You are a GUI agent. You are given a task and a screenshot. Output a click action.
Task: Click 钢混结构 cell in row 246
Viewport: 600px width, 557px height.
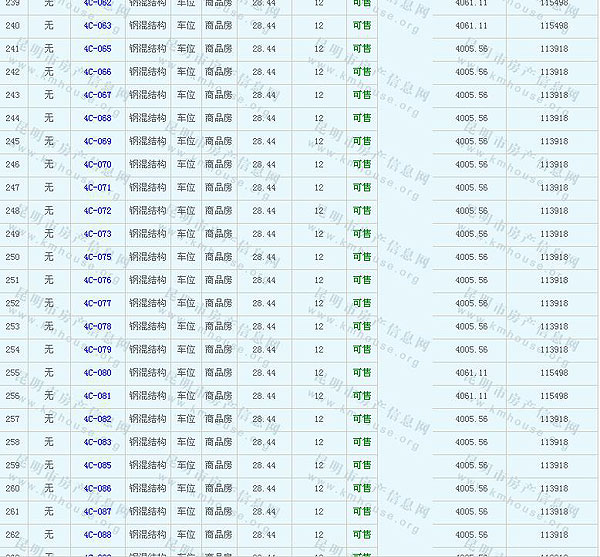[147, 164]
